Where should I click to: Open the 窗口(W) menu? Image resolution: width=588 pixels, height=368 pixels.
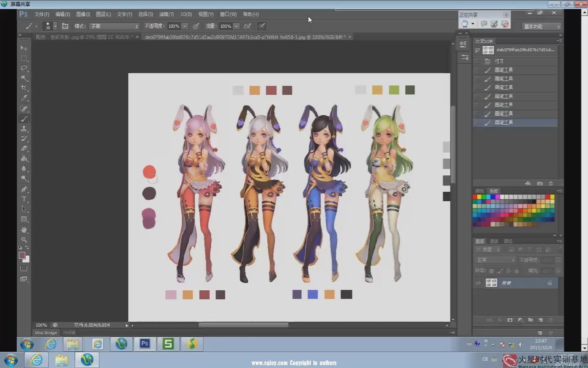point(228,14)
